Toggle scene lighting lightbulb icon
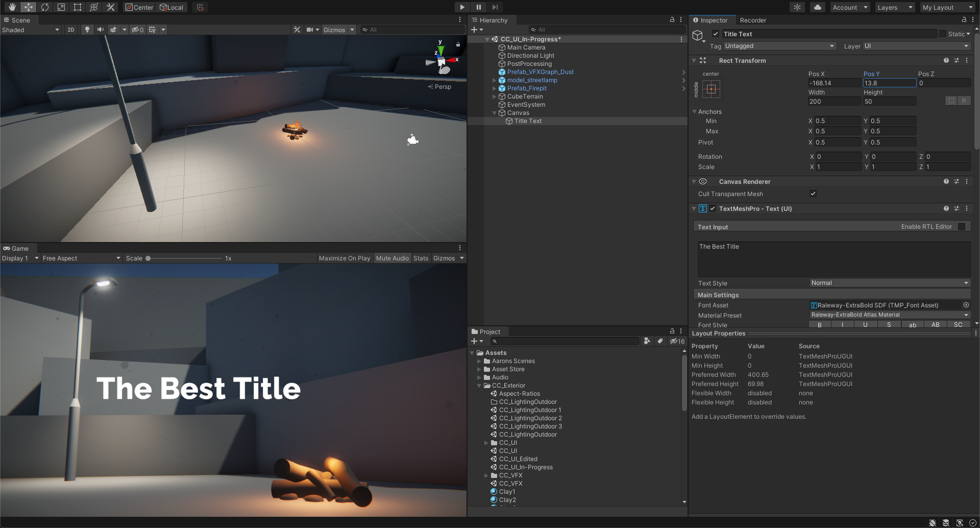This screenshot has height=528, width=980. 87,30
